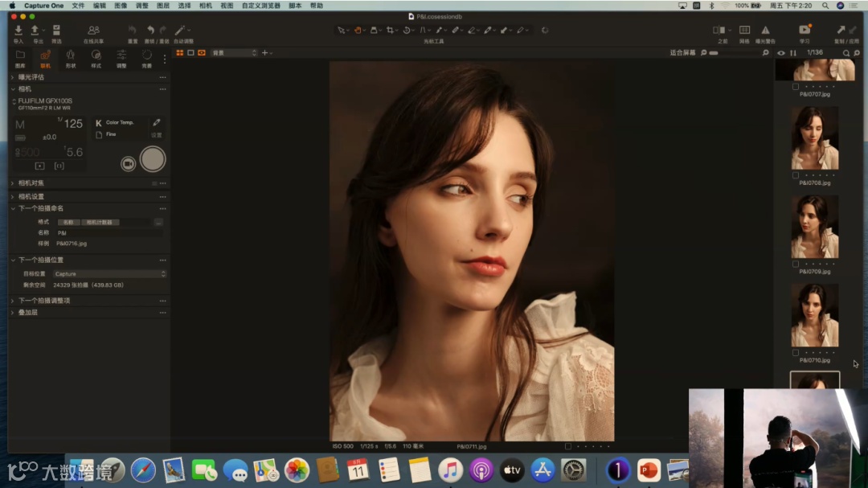The width and height of the screenshot is (868, 488).
Task: Open the 筛选 culling tool
Action: [56, 30]
